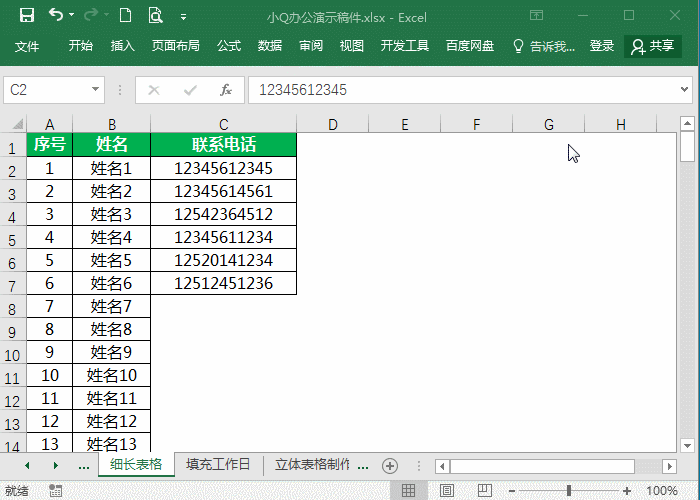Viewport: 700px width, 500px height.
Task: Click the 登录 sign-in link
Action: [602, 46]
